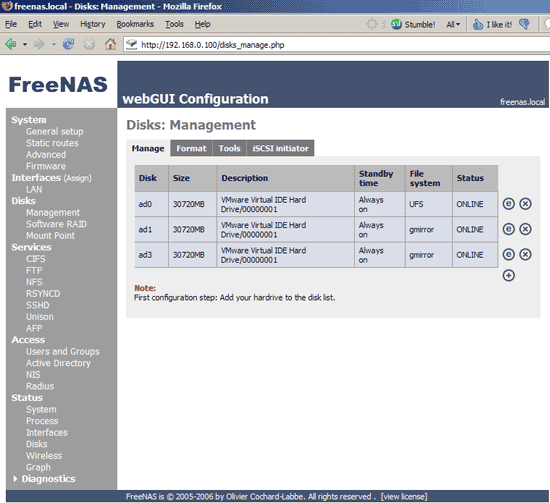Open the back history dropdown arrow
This screenshot has width=550, height=503.
[25, 45]
